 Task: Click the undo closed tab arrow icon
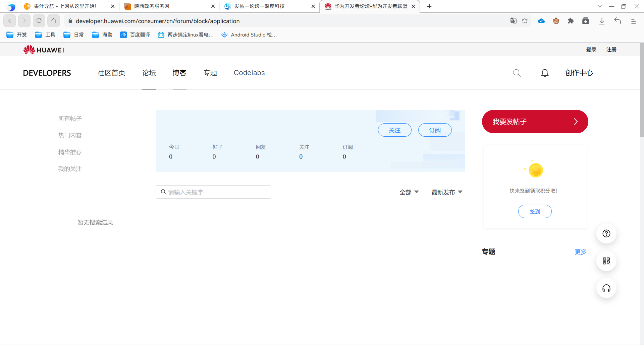(x=618, y=21)
